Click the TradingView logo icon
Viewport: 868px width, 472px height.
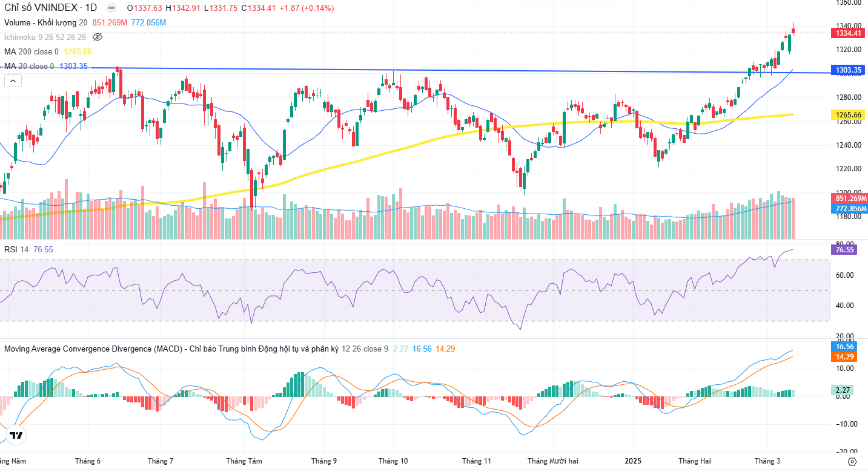pyautogui.click(x=16, y=435)
